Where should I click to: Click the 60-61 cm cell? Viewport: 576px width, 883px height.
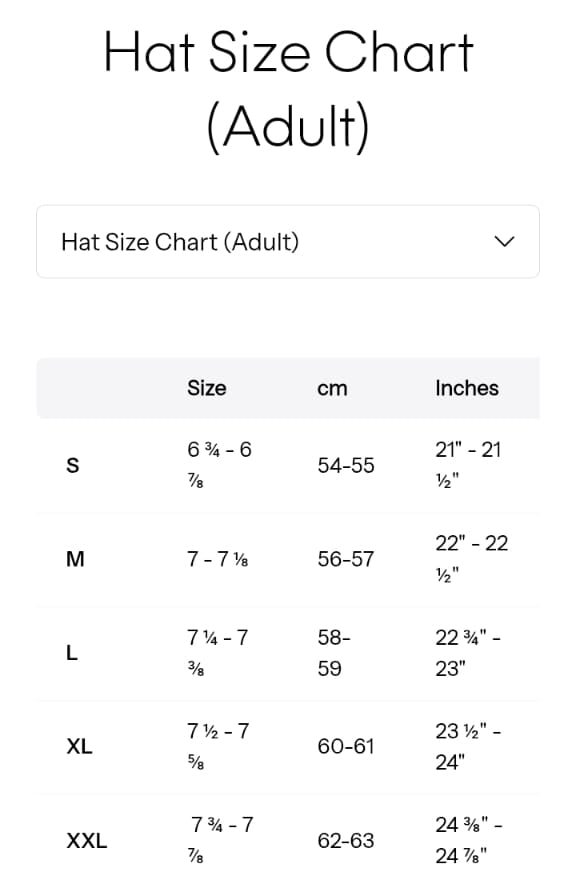pyautogui.click(x=346, y=747)
